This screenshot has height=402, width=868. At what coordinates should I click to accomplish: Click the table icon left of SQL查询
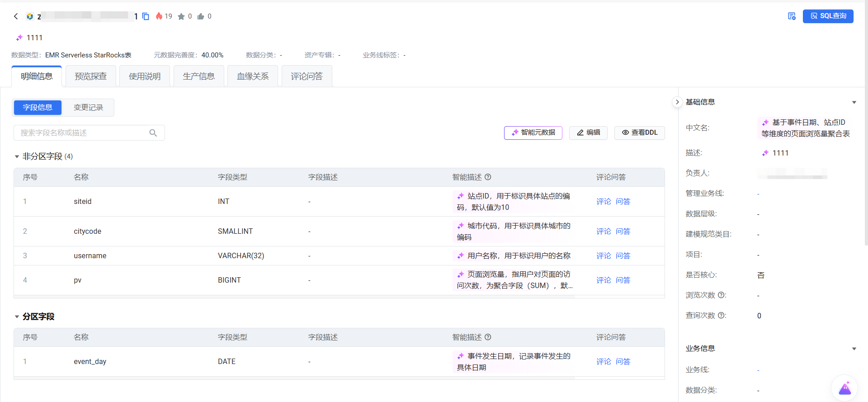click(x=792, y=16)
